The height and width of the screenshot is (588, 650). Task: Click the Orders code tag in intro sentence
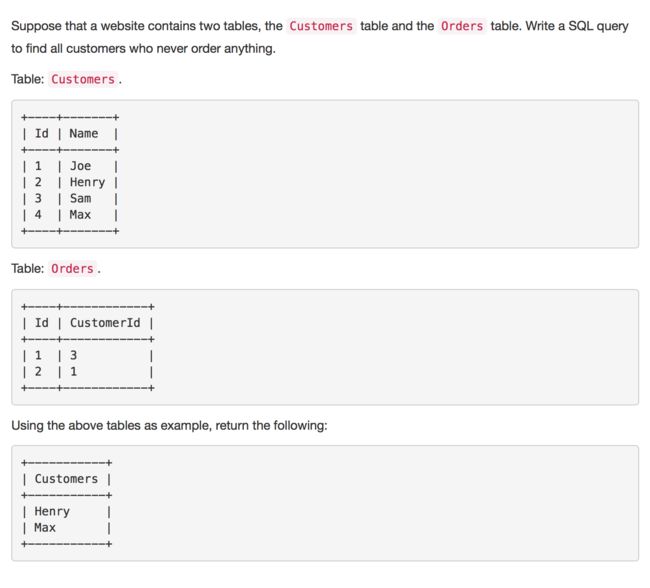tap(462, 26)
